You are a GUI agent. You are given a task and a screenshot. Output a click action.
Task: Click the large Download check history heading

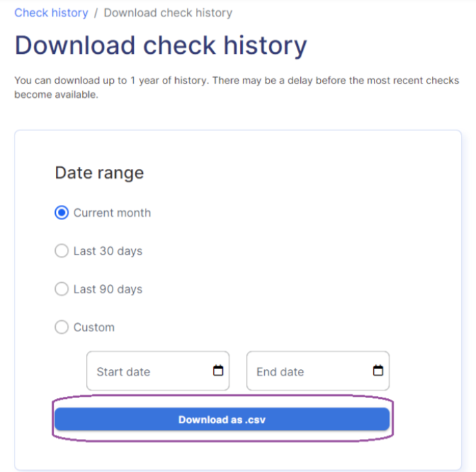tap(161, 46)
